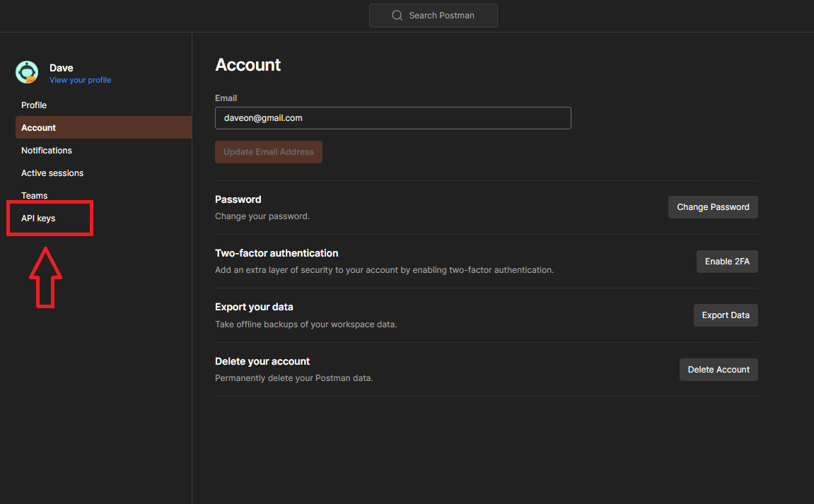The image size is (814, 504).
Task: Open the Search Postman field
Action: pos(433,16)
